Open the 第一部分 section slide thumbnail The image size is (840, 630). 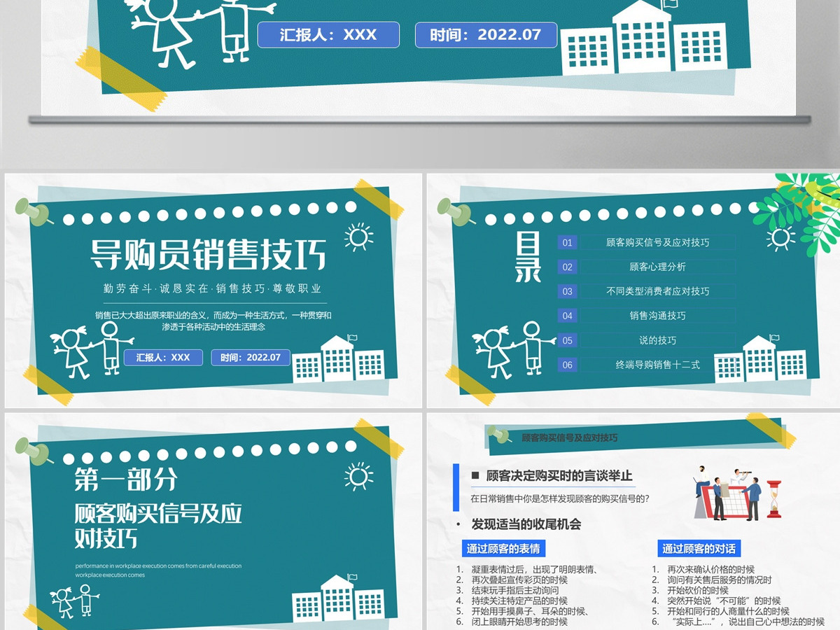pyautogui.click(x=213, y=521)
